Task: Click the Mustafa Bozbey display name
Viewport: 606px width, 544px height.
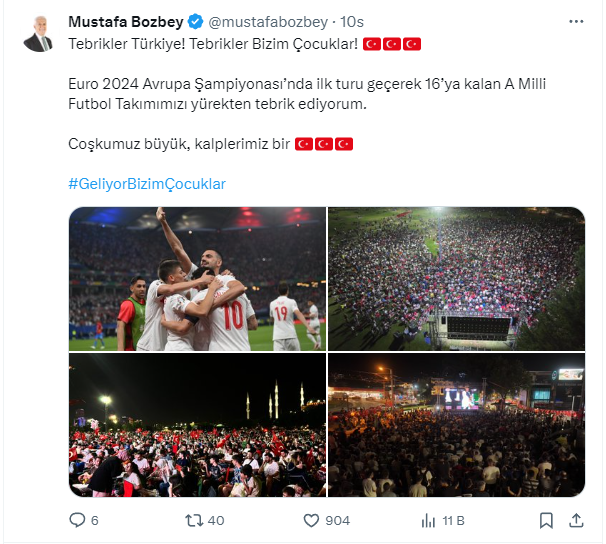Action: pyautogui.click(x=126, y=22)
